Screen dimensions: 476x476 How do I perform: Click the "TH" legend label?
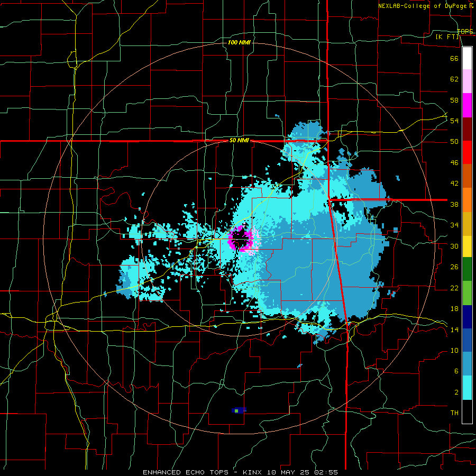tap(454, 413)
